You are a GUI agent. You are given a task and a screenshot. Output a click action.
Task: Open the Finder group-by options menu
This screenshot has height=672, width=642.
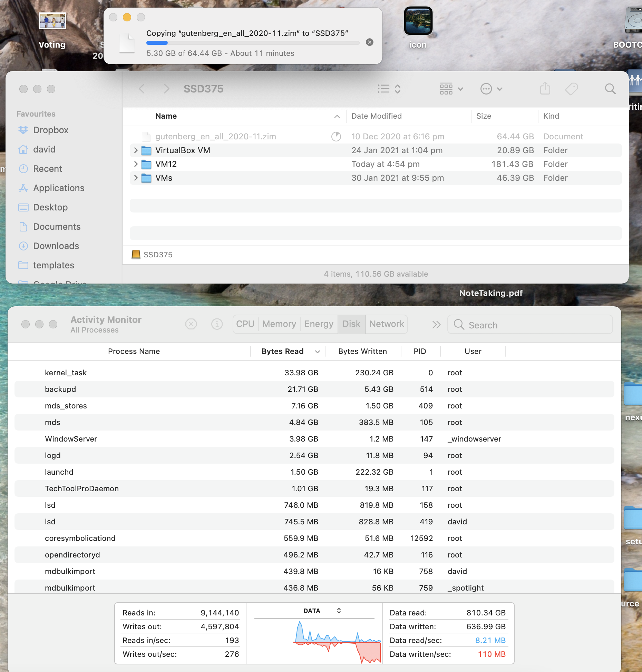[451, 89]
